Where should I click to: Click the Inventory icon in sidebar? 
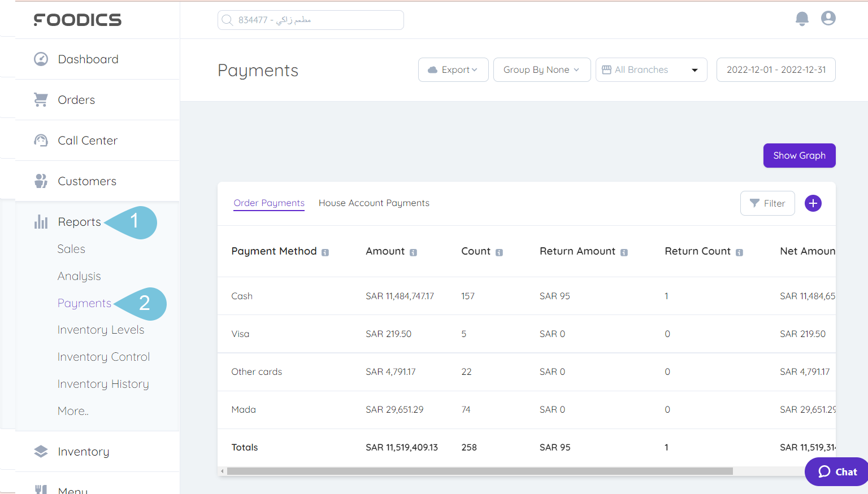[40, 451]
